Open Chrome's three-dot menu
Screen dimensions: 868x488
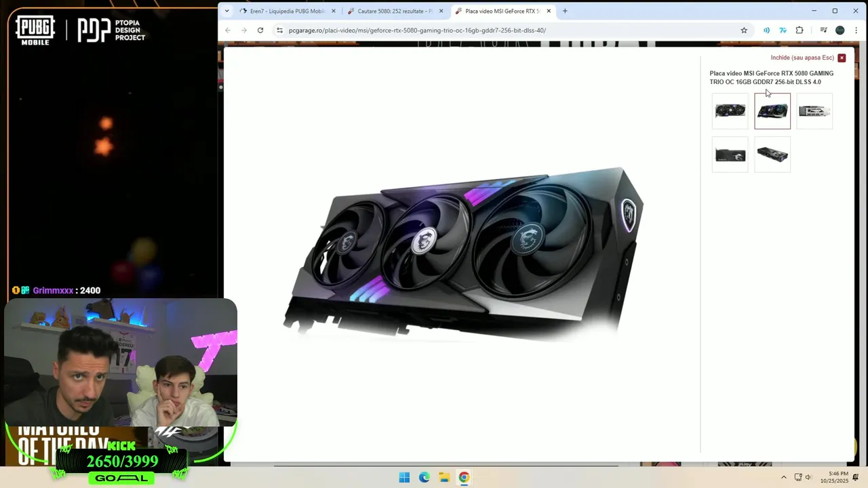click(856, 30)
